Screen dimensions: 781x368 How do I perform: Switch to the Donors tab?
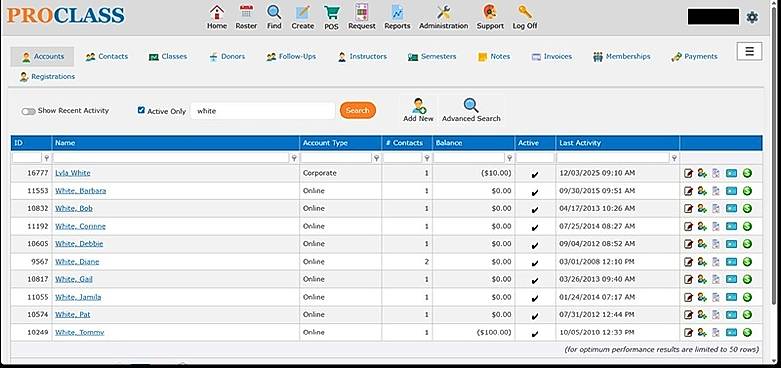[x=227, y=57]
